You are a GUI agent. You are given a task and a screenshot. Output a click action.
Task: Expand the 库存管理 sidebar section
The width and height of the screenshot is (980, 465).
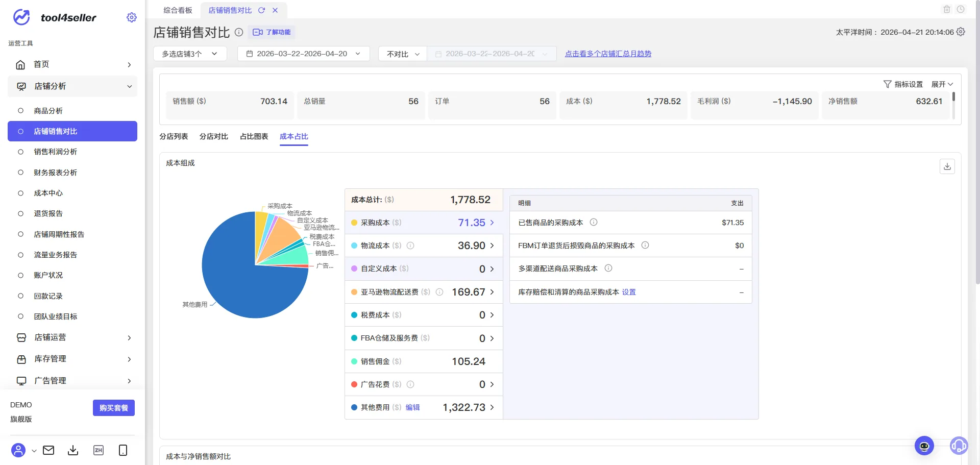[72, 359]
